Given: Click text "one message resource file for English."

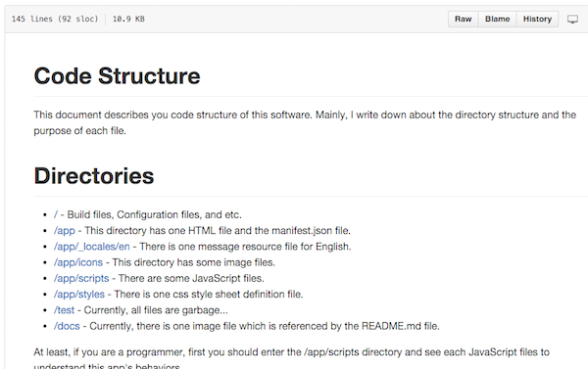Looking at the screenshot, I should (x=265, y=247).
